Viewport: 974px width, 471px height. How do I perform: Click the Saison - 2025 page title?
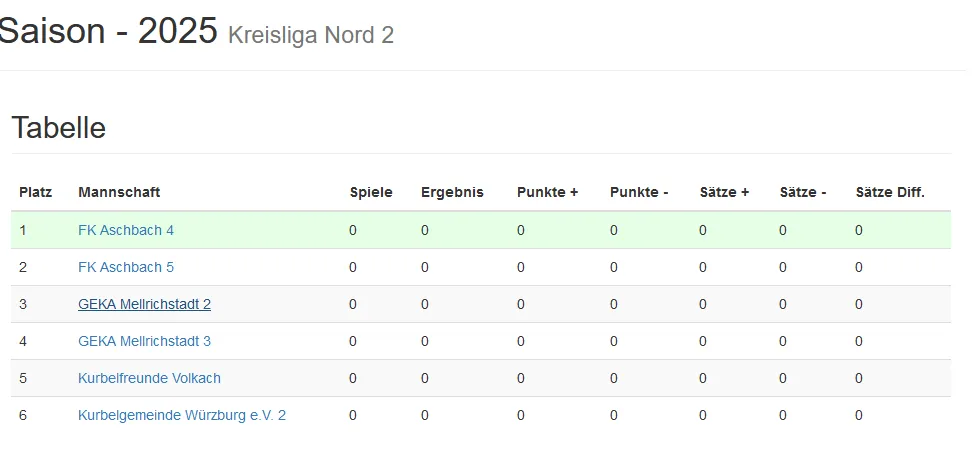108,31
